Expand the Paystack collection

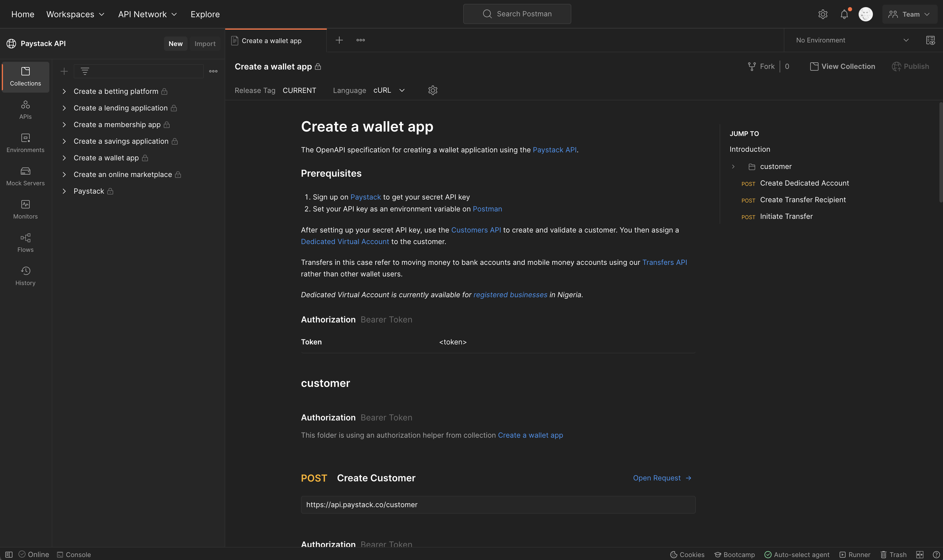pos(64,191)
